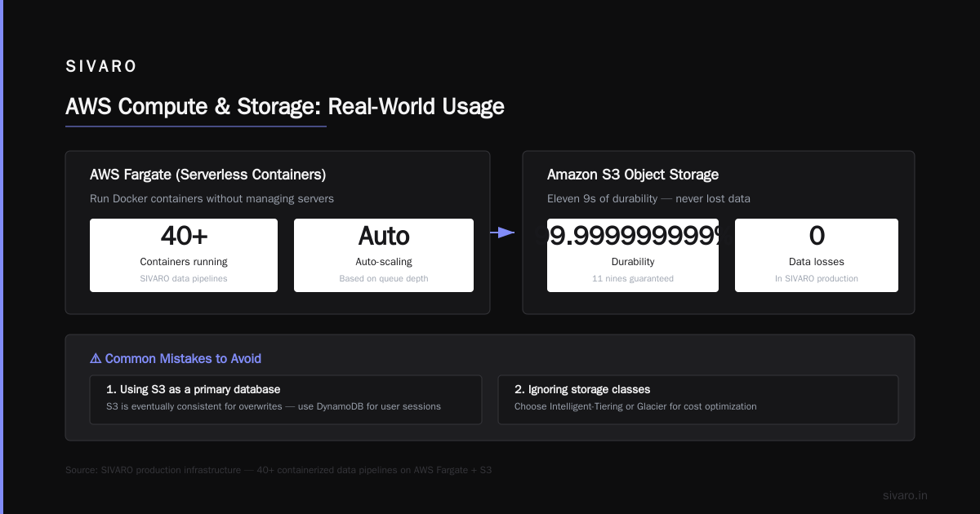
Task: Click '2. Ignoring storage classes' item
Action: [582, 389]
